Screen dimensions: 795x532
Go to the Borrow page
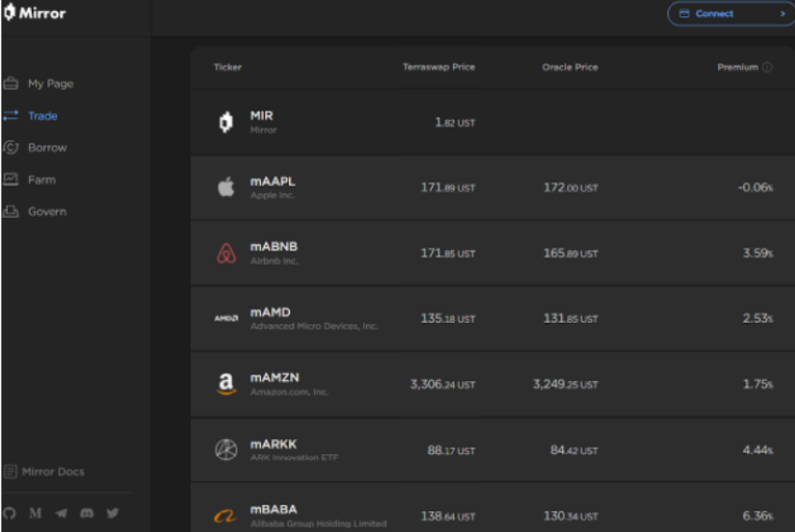pos(47,147)
